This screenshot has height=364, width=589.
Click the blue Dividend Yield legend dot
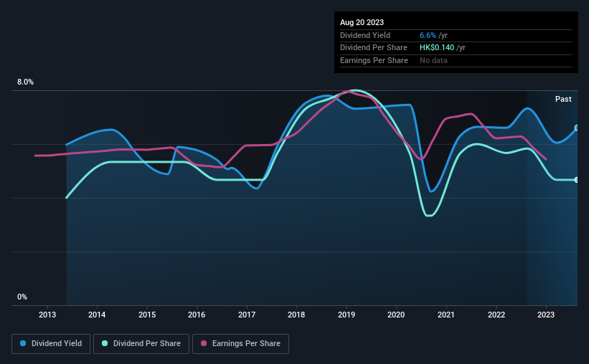(23, 343)
